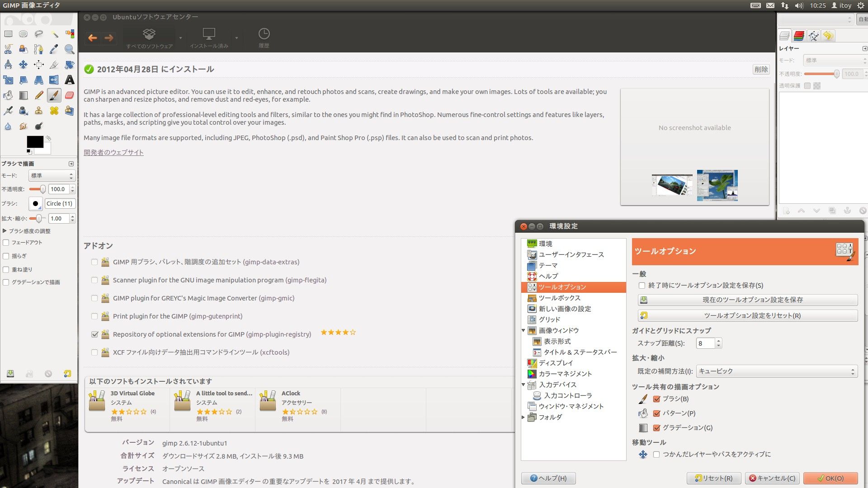Enable 揺らぎ checkbox
Screen dimensions: 868x488
point(6,256)
